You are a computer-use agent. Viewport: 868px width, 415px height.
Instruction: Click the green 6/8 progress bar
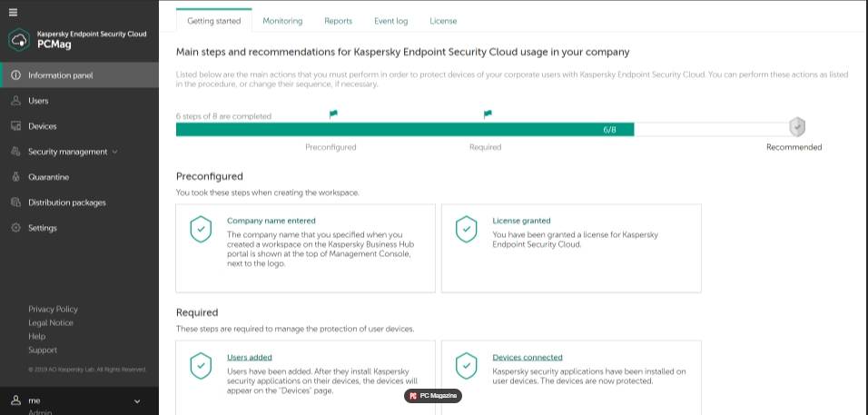pos(405,130)
